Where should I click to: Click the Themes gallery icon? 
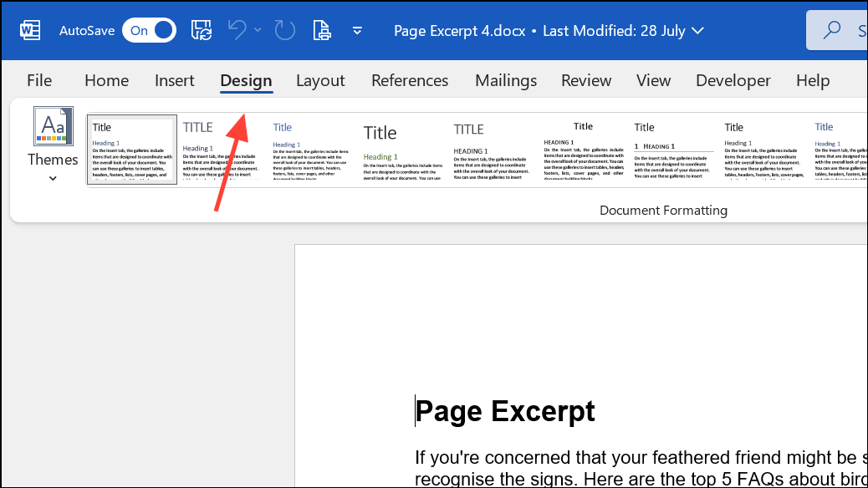pyautogui.click(x=53, y=126)
